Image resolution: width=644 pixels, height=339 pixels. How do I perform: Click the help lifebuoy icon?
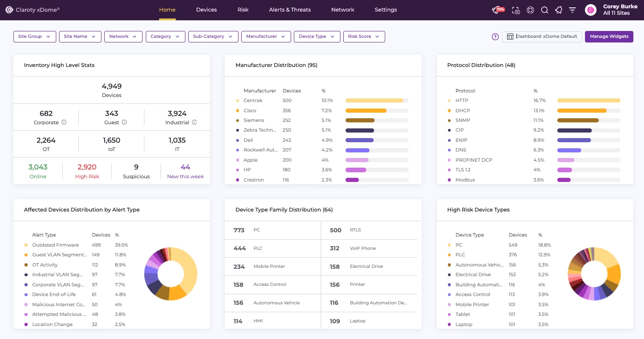[531, 10]
